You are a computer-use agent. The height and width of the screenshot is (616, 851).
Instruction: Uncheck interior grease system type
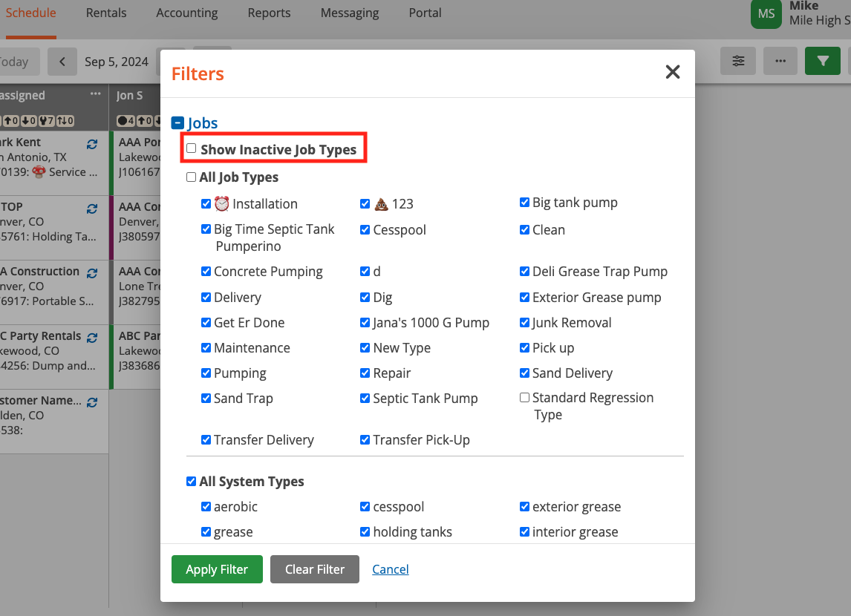524,532
